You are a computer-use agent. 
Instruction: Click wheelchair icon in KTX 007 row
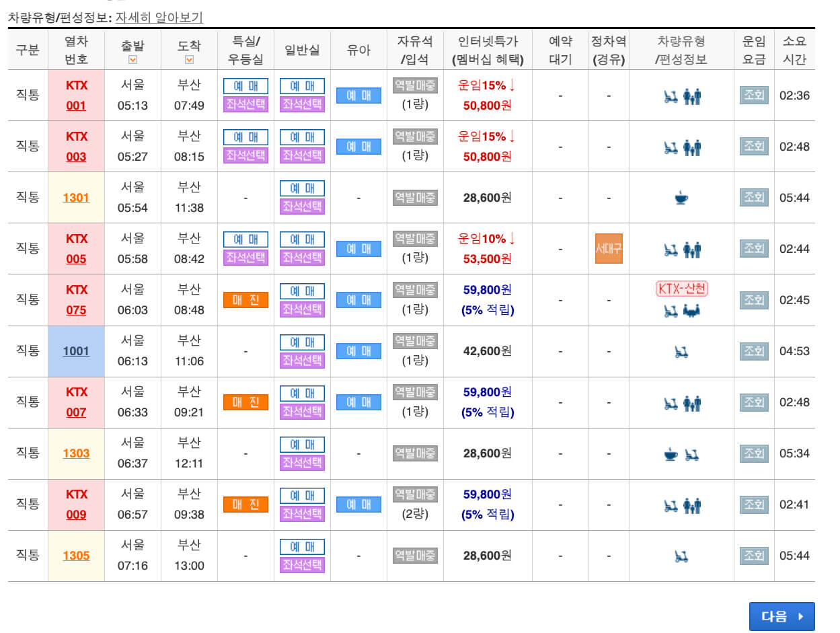pyautogui.click(x=671, y=403)
